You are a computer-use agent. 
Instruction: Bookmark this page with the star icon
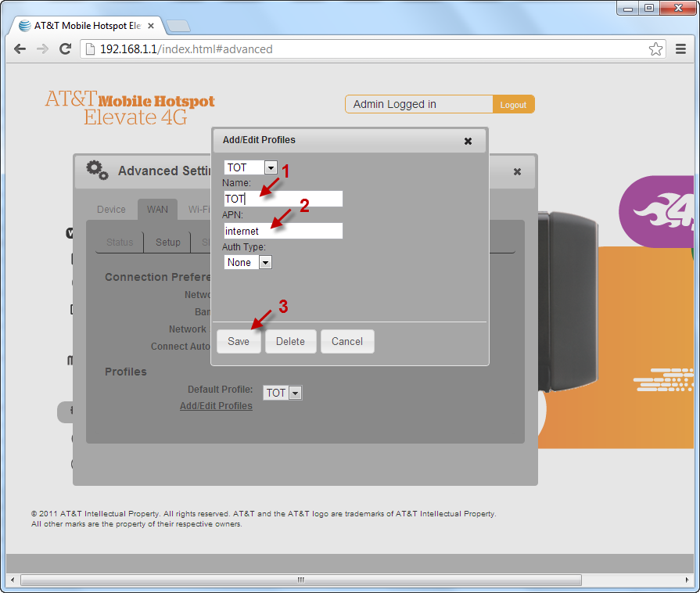point(655,49)
